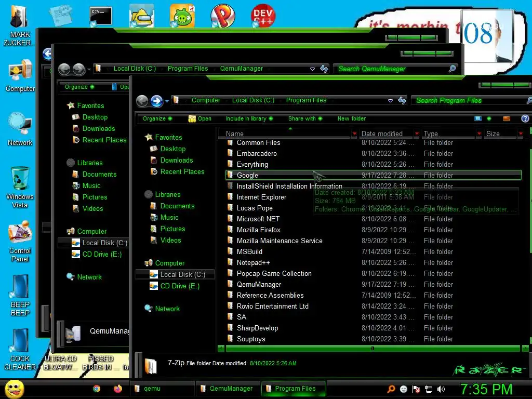Go forward in Program Files window
Viewport: 532px width, 399px height.
pos(157,101)
